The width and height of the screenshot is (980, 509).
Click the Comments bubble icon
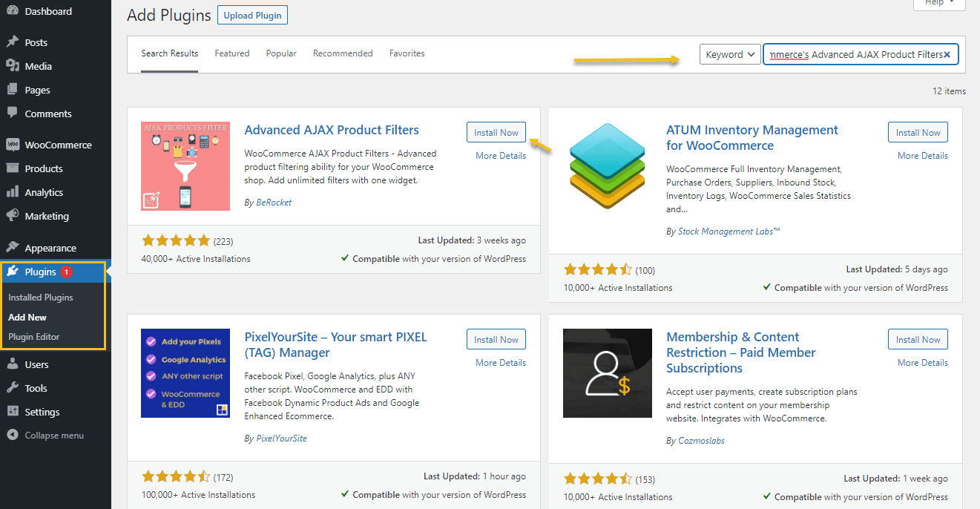pos(13,114)
